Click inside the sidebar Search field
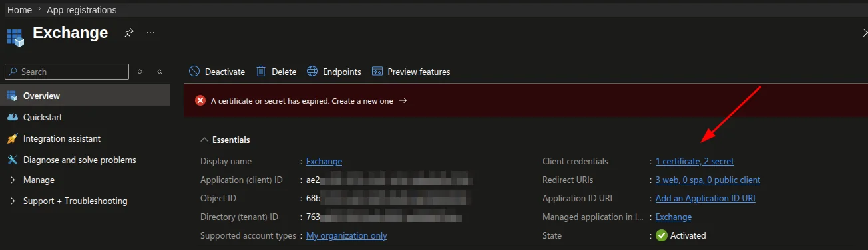The height and width of the screenshot is (250, 868). tap(67, 72)
